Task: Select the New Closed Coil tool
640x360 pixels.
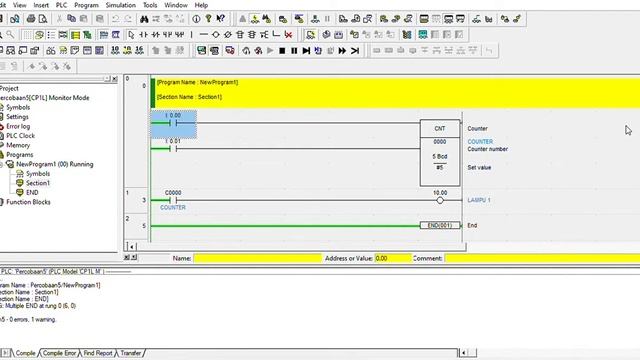Action: [x=228, y=35]
